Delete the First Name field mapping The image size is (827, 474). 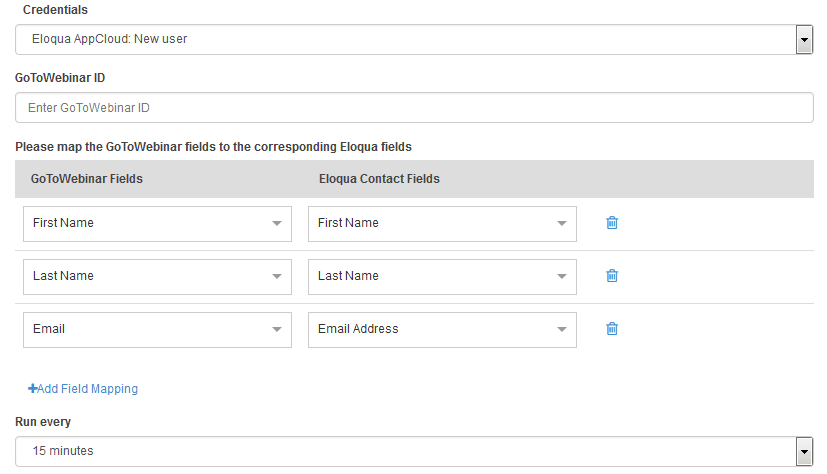tap(612, 223)
